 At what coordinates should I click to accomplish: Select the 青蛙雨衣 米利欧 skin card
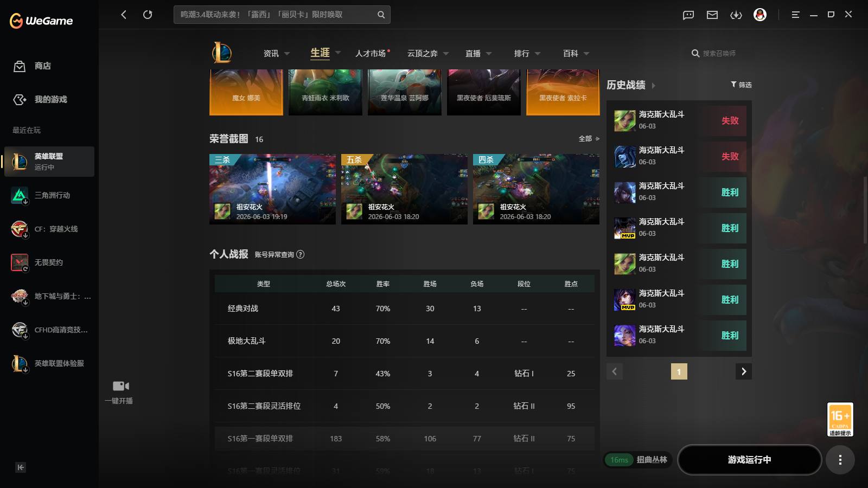point(325,92)
